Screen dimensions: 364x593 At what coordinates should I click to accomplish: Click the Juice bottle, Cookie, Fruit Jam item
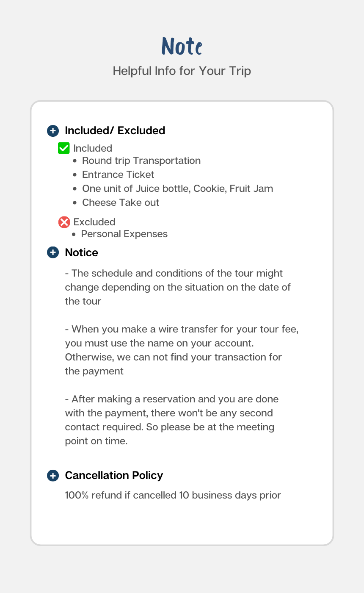177,188
